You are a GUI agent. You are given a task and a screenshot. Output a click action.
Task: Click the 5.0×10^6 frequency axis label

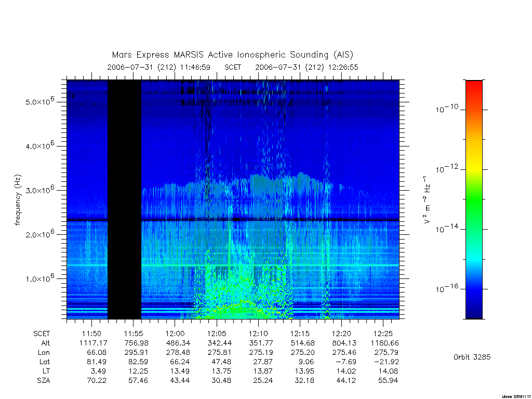[39, 101]
